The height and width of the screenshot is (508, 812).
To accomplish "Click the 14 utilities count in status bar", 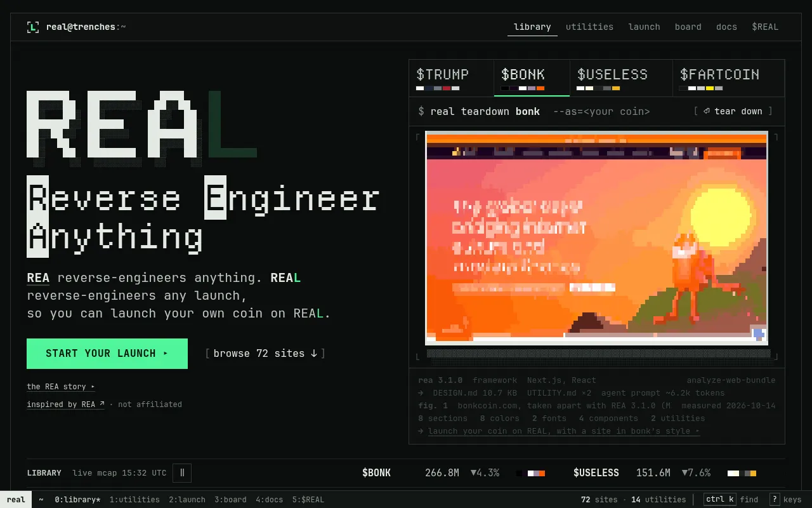I will [658, 500].
